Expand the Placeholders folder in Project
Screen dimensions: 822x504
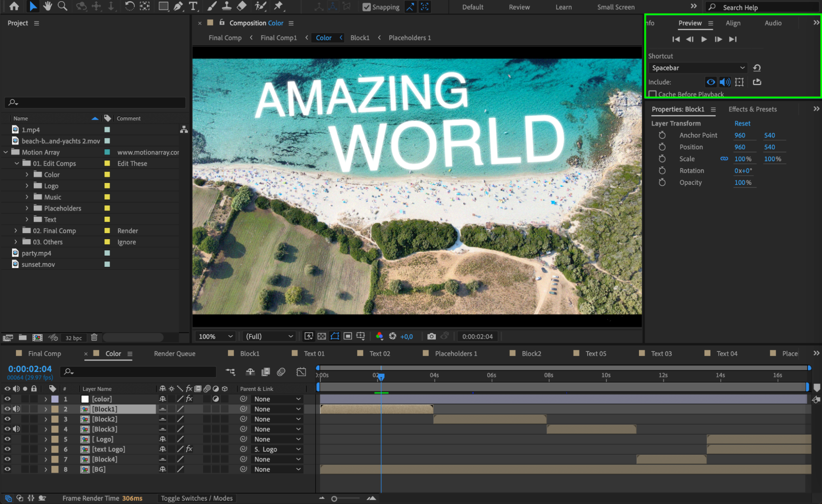click(x=27, y=208)
